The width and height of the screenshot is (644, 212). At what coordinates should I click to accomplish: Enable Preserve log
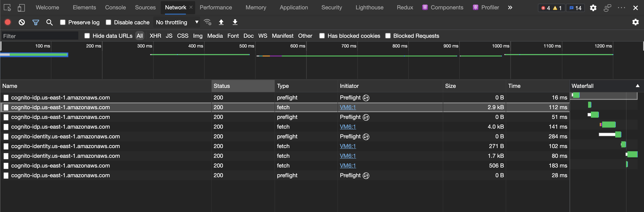63,22
